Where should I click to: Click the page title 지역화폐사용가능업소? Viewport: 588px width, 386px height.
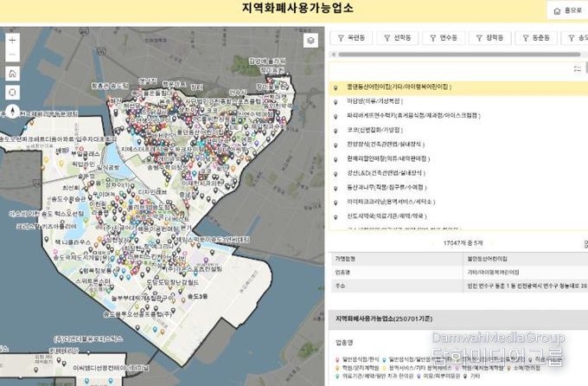pos(297,8)
